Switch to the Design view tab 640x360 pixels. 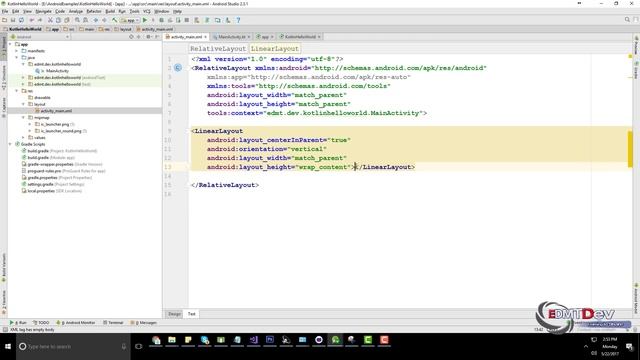pos(174,314)
